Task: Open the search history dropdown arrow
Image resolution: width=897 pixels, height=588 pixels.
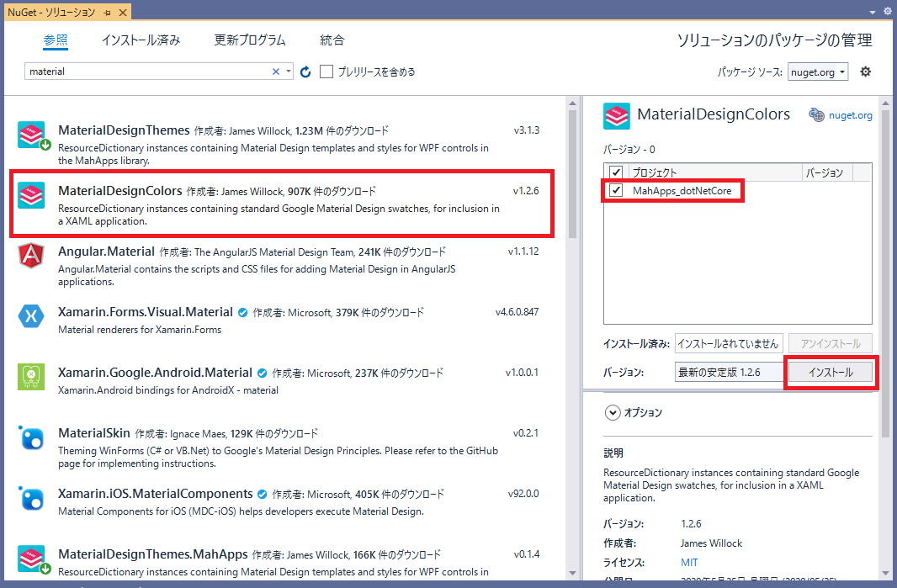Action: (289, 72)
